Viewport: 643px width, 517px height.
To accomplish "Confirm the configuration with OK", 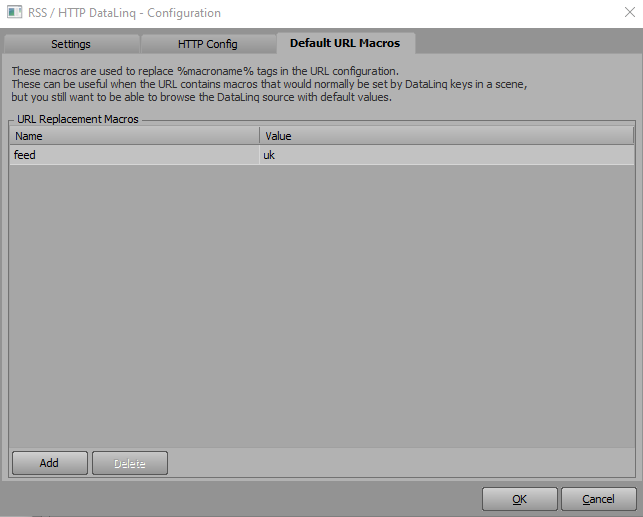I will pos(520,499).
